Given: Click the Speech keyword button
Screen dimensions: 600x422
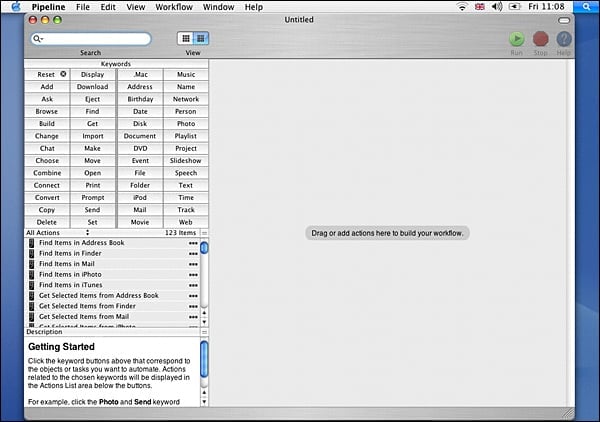Looking at the screenshot, I should 186,173.
